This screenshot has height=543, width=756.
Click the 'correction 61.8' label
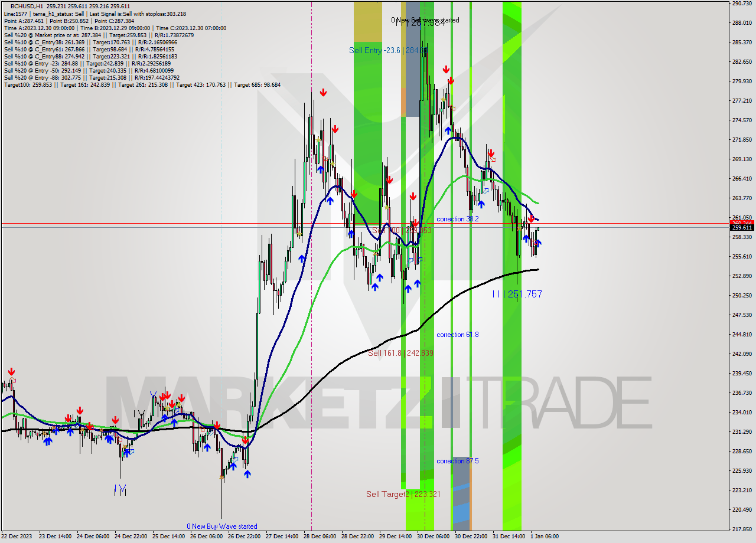[x=458, y=335]
